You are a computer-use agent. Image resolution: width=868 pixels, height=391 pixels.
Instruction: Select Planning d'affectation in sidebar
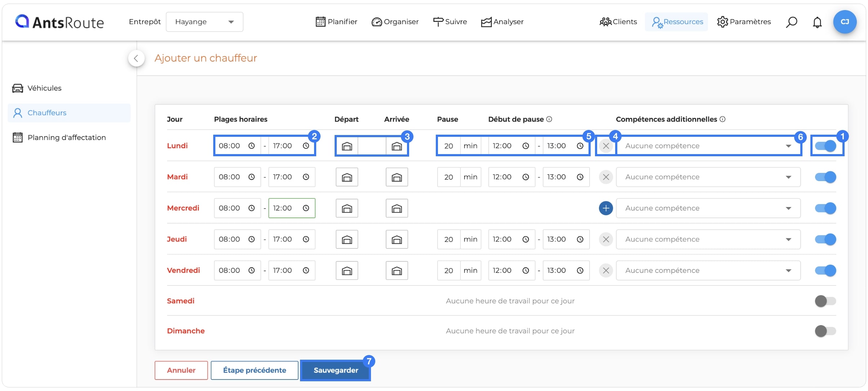pos(69,138)
